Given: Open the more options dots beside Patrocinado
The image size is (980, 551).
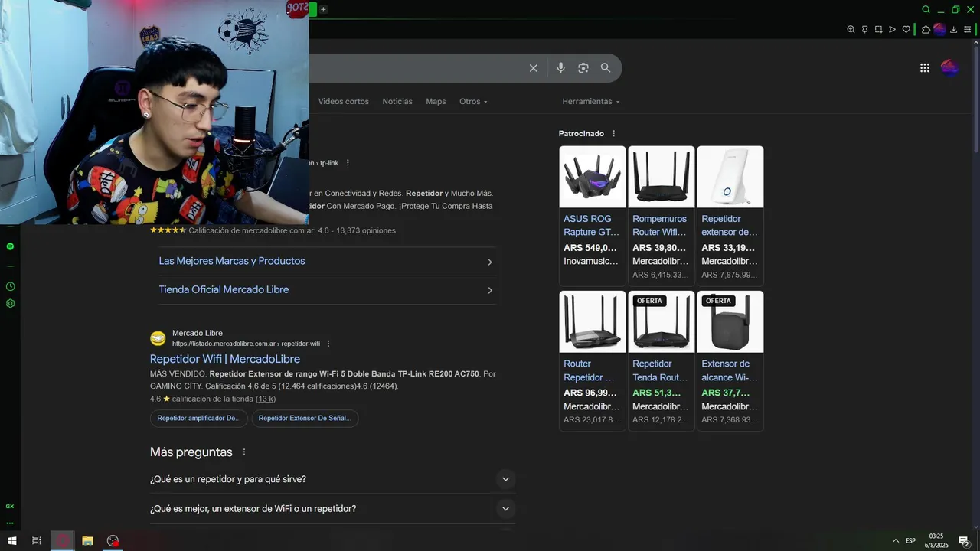Looking at the screenshot, I should (x=613, y=133).
